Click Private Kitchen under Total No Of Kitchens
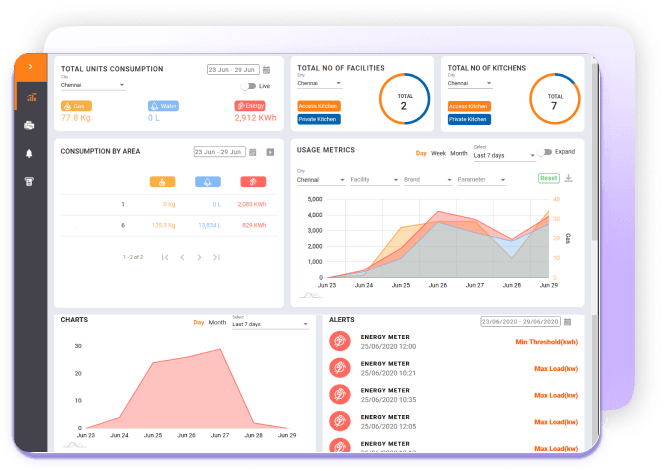This screenshot has width=665, height=471. point(469,120)
